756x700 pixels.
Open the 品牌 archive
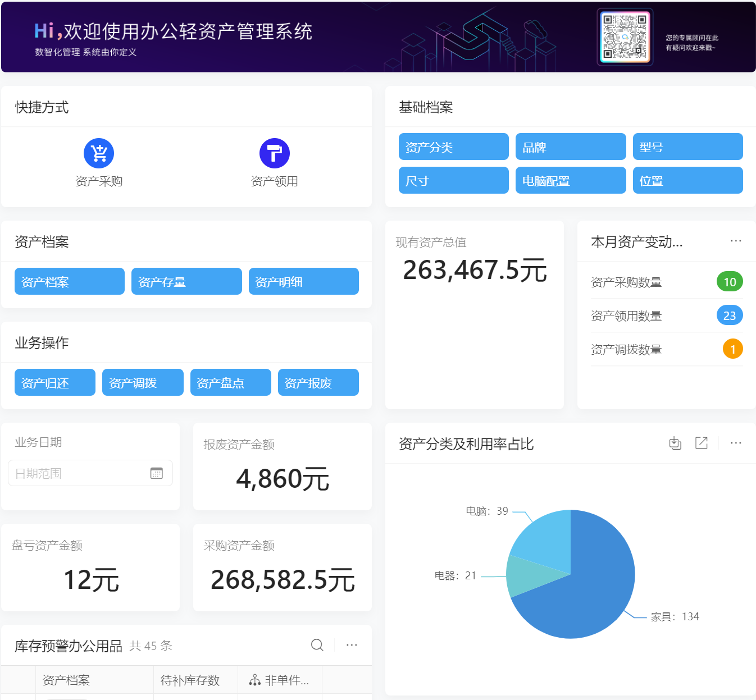click(570, 147)
